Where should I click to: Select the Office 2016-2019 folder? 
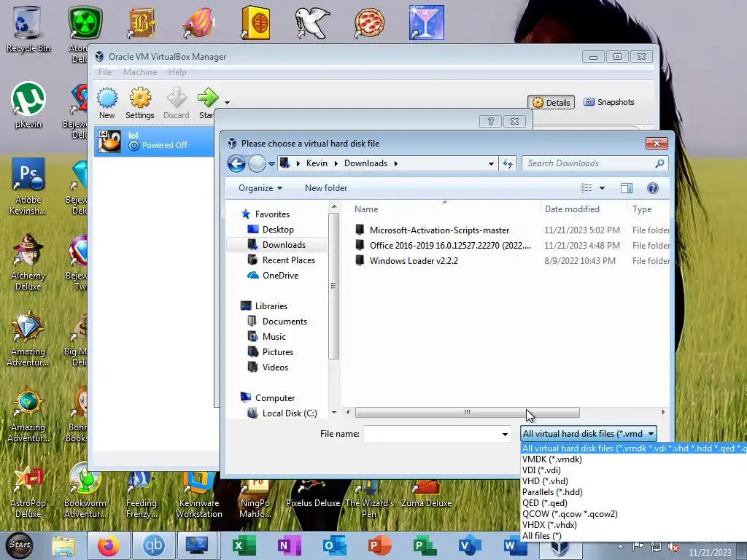449,245
